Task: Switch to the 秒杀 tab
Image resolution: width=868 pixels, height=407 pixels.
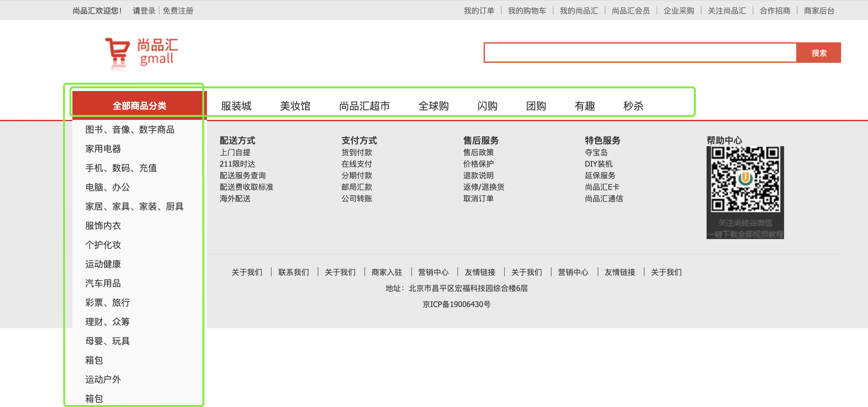Action: 633,106
